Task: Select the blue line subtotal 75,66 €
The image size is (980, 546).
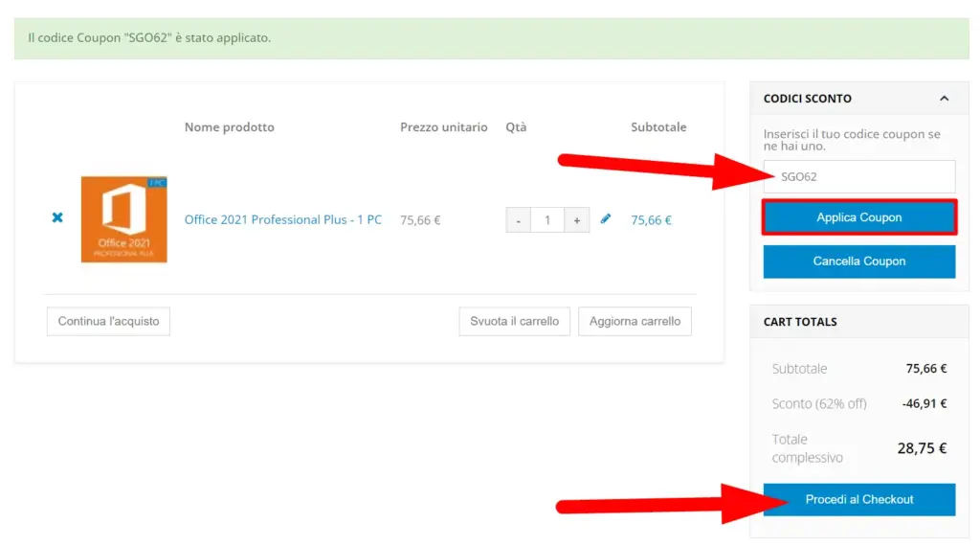Action: 651,220
